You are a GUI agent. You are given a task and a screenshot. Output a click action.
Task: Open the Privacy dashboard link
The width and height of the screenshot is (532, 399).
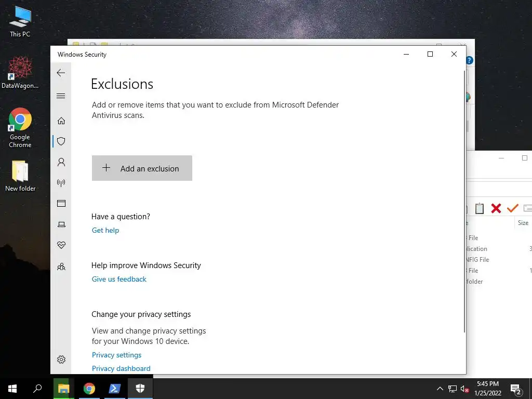(x=121, y=368)
